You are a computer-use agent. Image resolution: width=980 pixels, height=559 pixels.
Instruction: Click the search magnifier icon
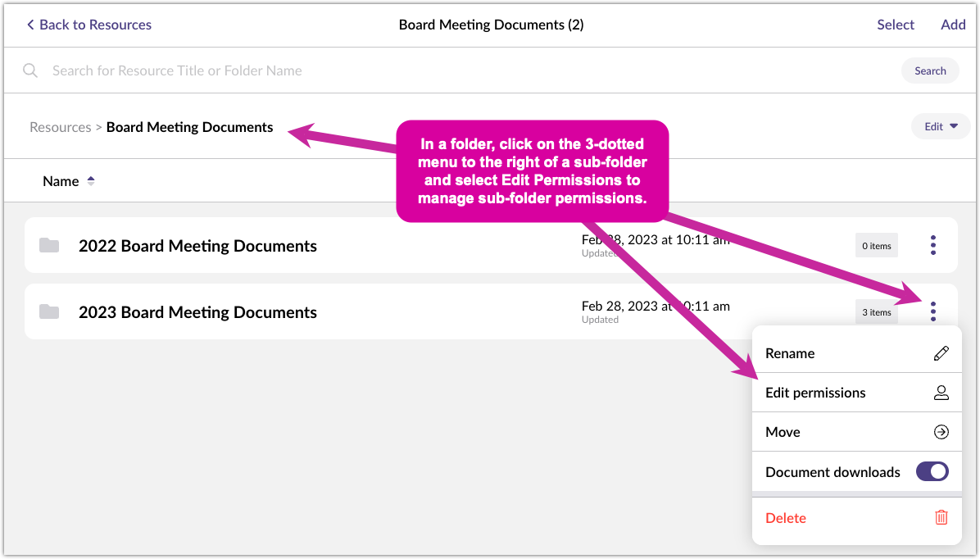pyautogui.click(x=30, y=70)
